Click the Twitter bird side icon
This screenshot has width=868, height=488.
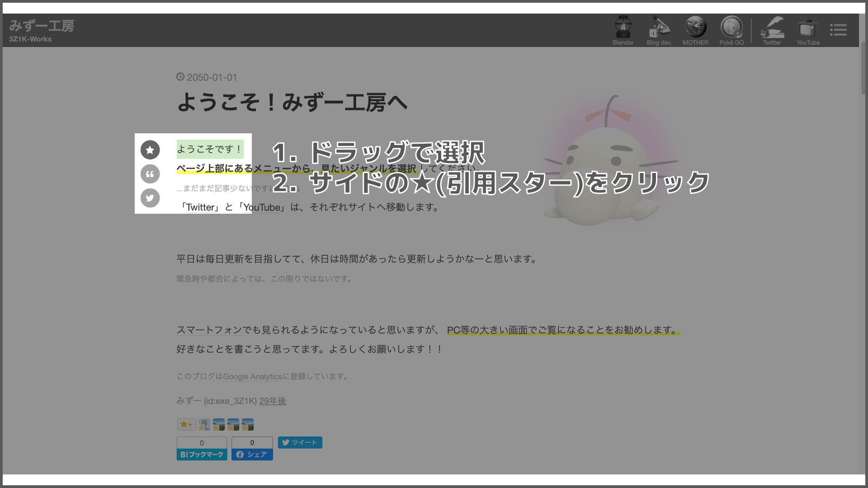click(150, 198)
